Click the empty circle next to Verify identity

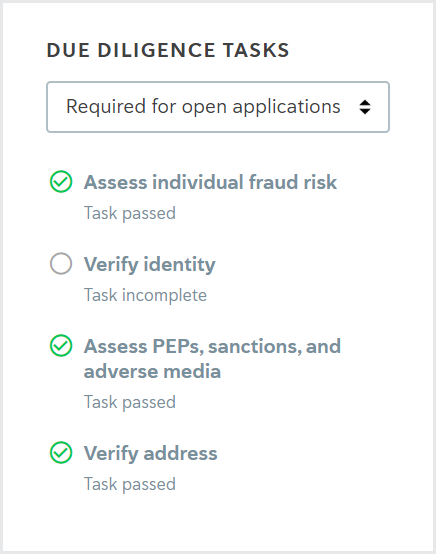[61, 264]
